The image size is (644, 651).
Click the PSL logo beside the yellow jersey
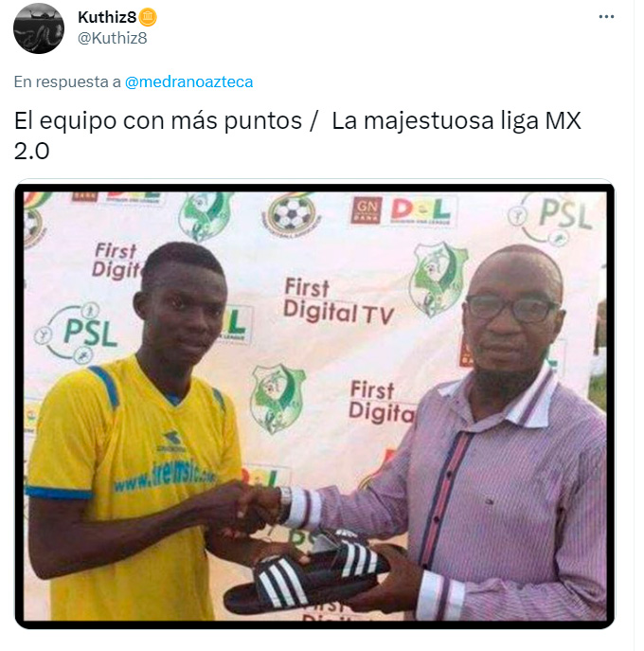tap(78, 333)
